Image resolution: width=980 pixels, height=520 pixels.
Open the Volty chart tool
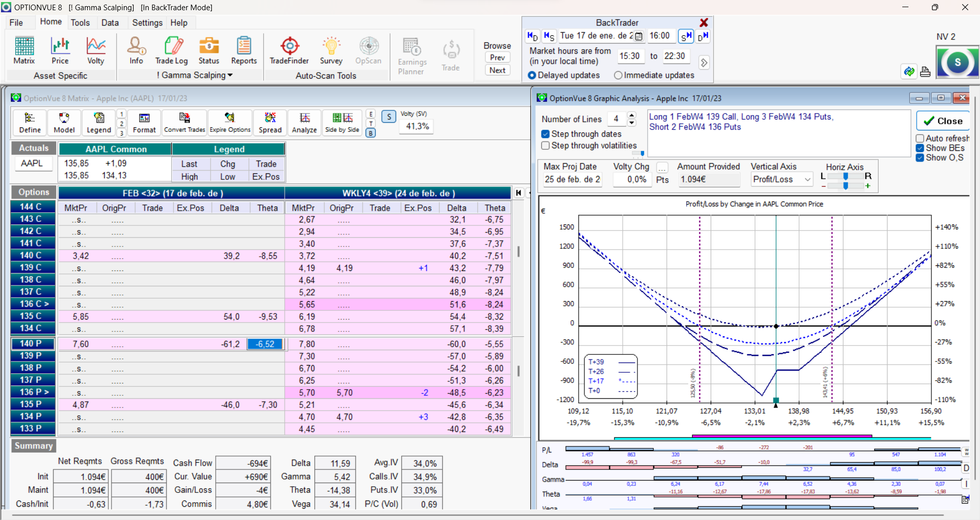pos(96,51)
